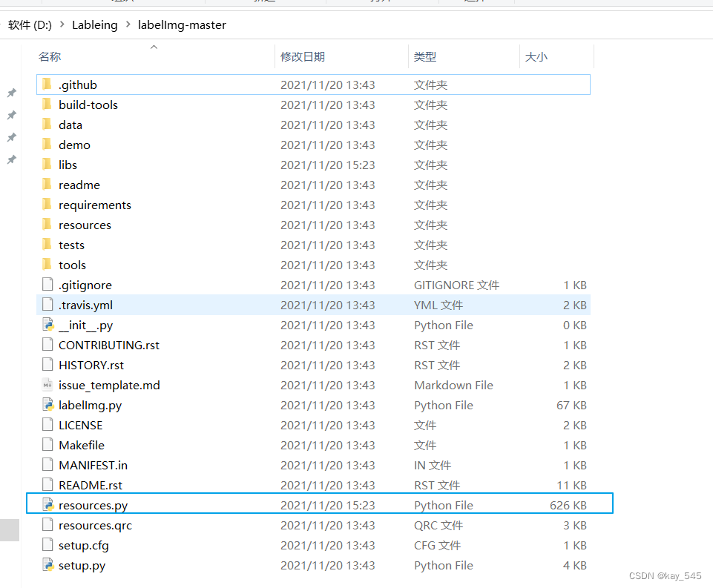Unpin the topmost quick access item
713x588 pixels.
coord(11,93)
